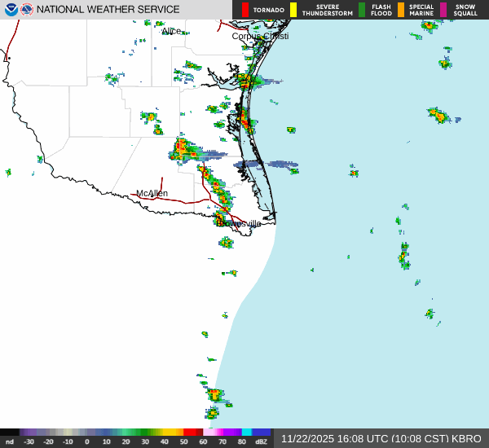Click the -30 value on dBZ scale
Viewport: 489px width, 448px height.
(x=29, y=441)
